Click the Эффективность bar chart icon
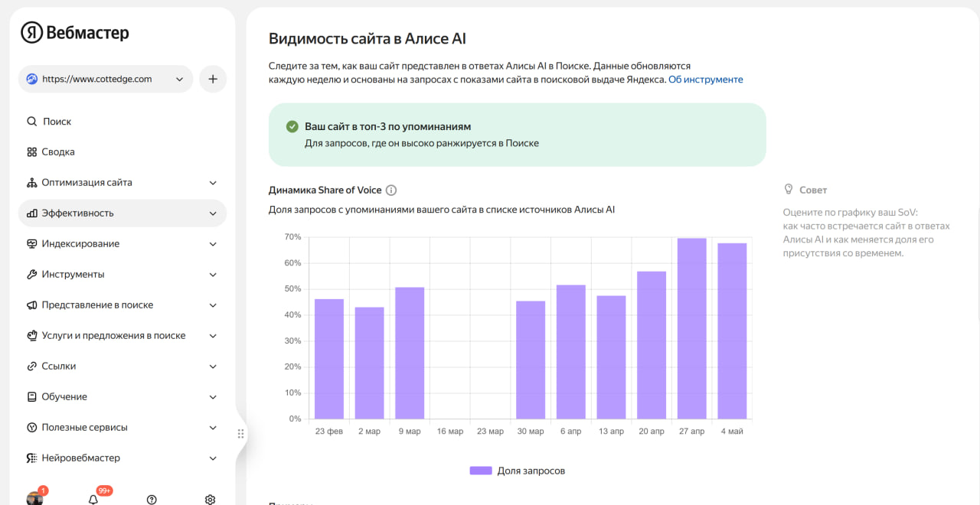The image size is (980, 505). (x=31, y=213)
